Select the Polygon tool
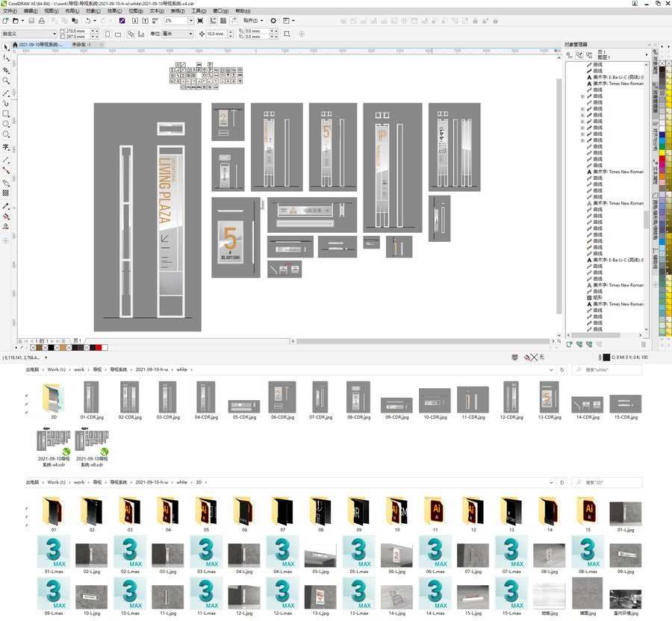 click(x=5, y=134)
